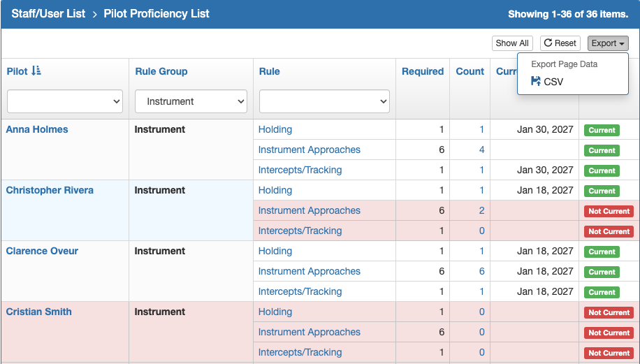Click Christopher Rivera's Intercepts/Tracking rule

click(x=300, y=231)
